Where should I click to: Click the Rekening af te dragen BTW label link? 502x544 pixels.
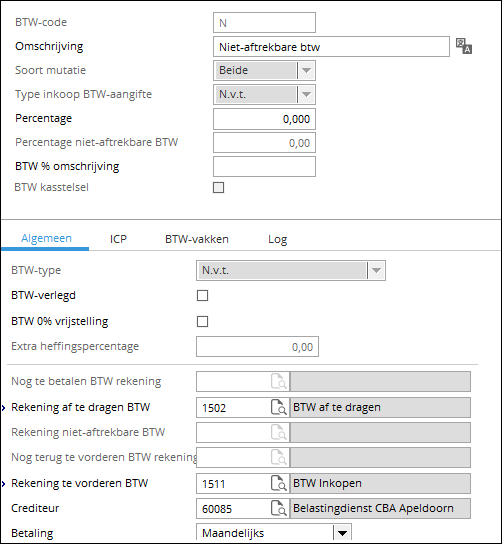[80, 407]
